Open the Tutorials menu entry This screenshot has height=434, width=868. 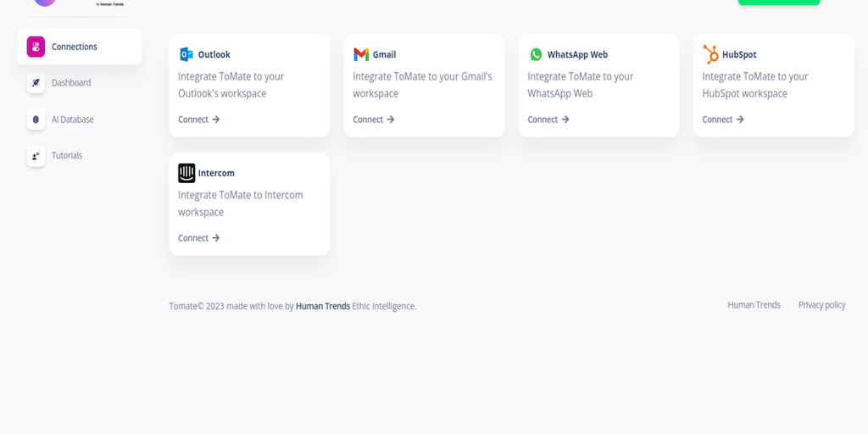[67, 156]
